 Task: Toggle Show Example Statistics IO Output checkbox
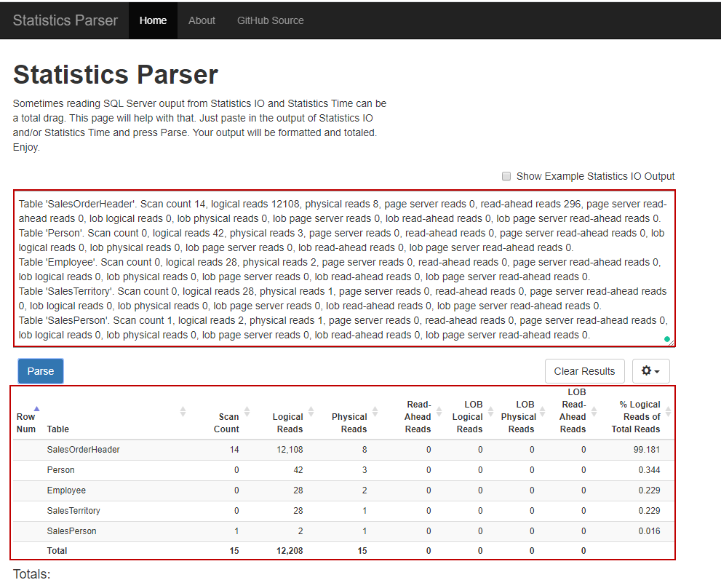point(506,176)
